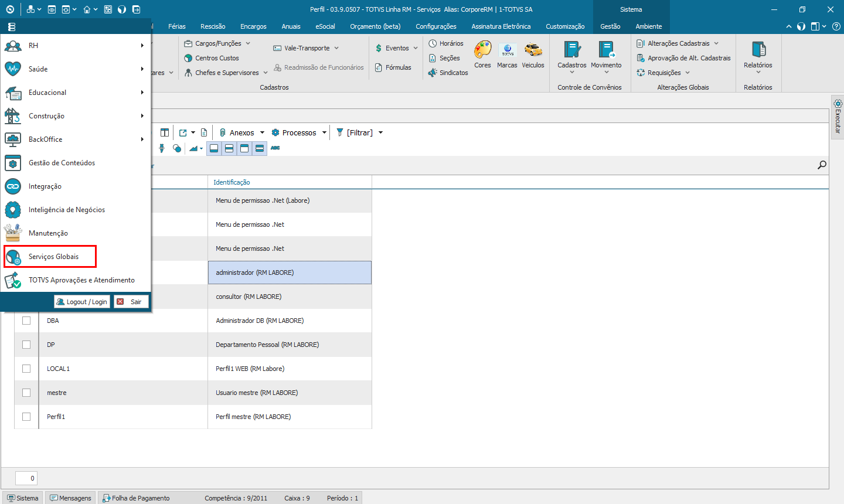Check the LOCAL1 row checkbox

point(26,369)
